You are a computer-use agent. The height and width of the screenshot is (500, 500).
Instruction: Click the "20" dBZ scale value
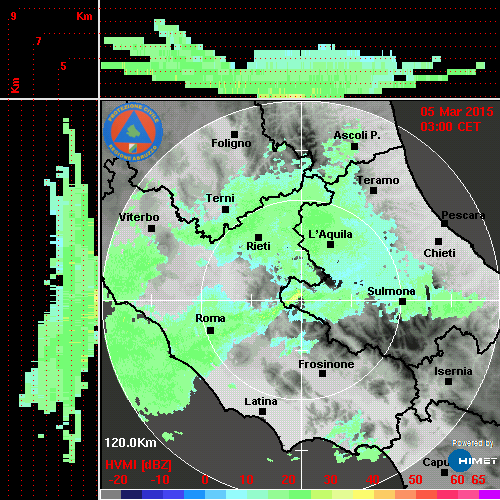pyautogui.click(x=289, y=480)
